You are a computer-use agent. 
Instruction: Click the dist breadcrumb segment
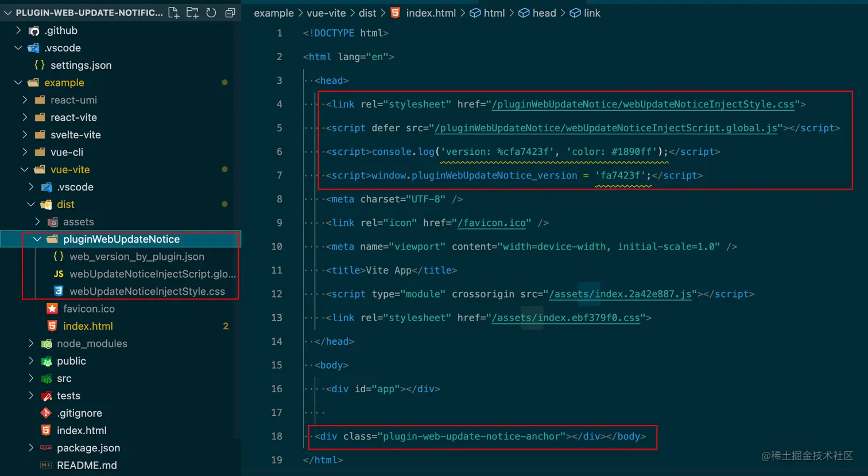(x=367, y=13)
